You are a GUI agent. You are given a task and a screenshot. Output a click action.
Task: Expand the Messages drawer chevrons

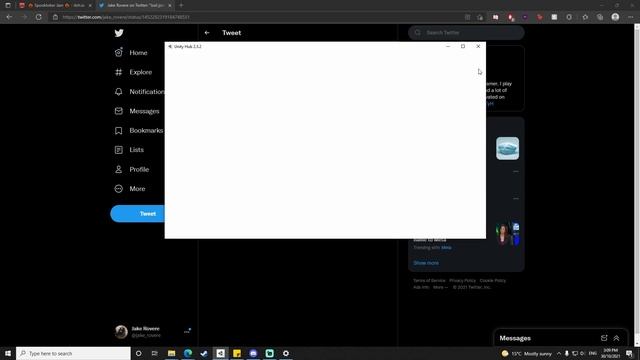tap(616, 338)
